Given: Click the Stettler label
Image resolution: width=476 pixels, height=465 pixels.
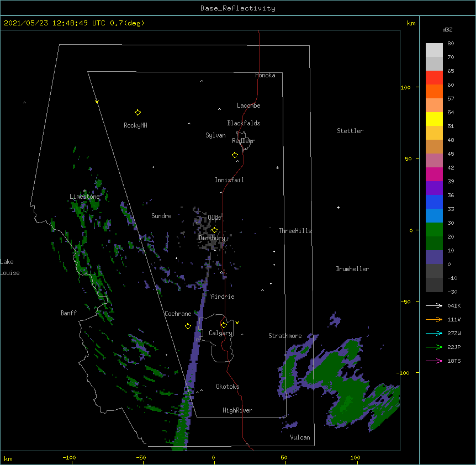Looking at the screenshot, I should (350, 131).
